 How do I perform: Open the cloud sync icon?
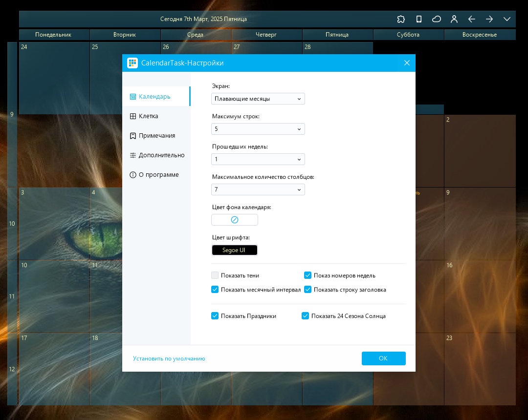[437, 19]
